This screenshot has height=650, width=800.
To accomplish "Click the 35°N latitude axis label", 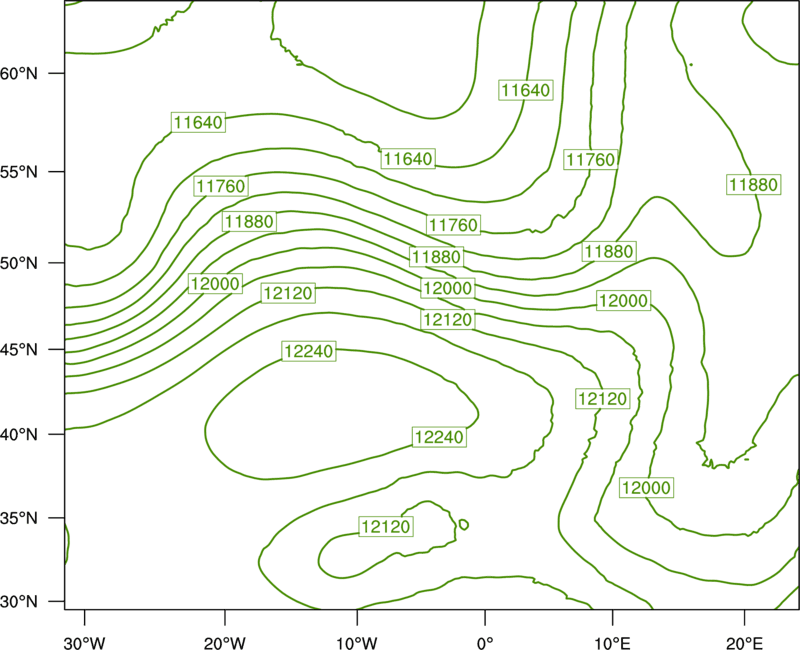I will (19, 518).
